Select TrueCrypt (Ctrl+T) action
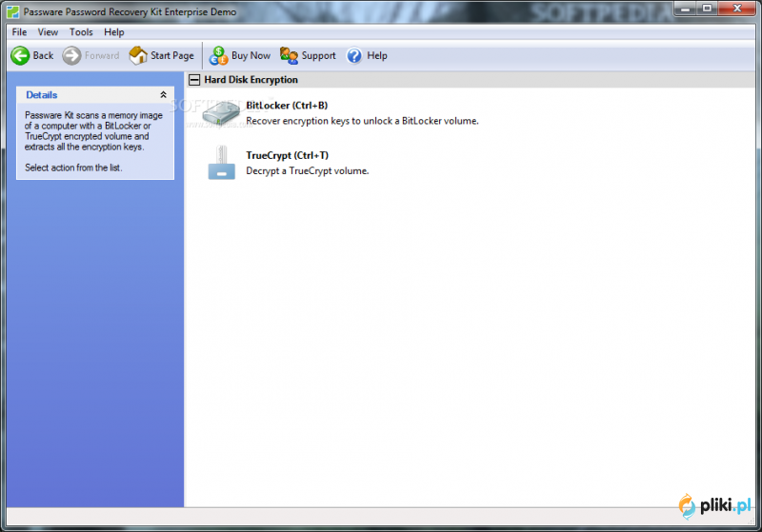 [288, 155]
